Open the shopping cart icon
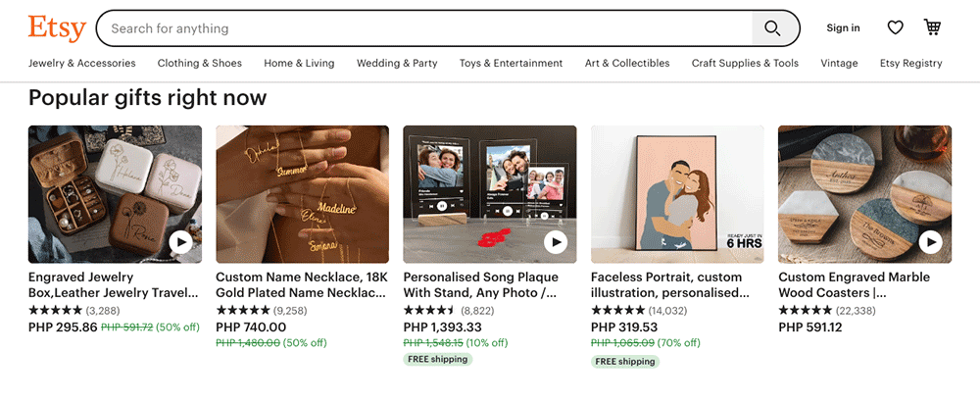The image size is (980, 403). [x=932, y=27]
